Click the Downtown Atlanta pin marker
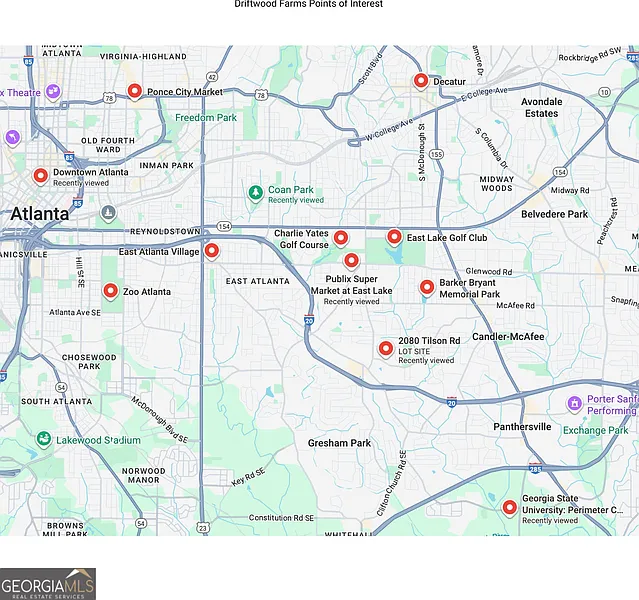Screen dimensions: 639x600 click(41, 176)
